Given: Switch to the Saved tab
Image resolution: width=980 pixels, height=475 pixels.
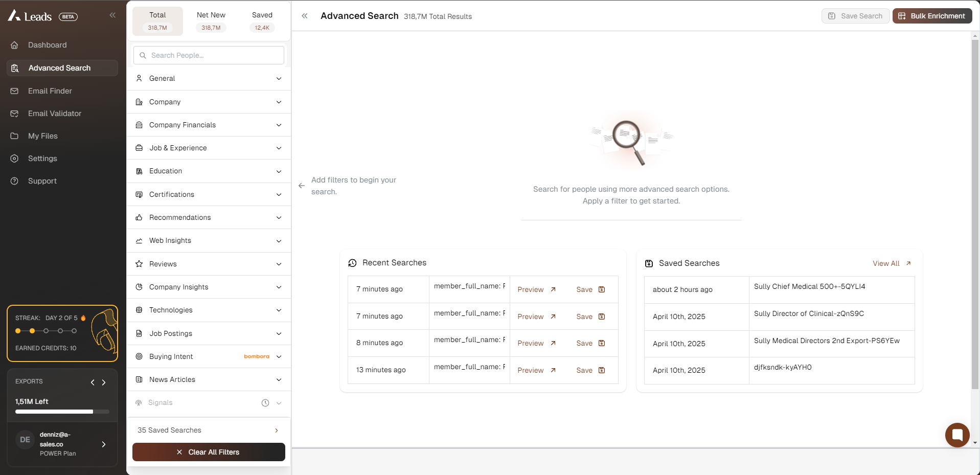Looking at the screenshot, I should click(x=262, y=21).
